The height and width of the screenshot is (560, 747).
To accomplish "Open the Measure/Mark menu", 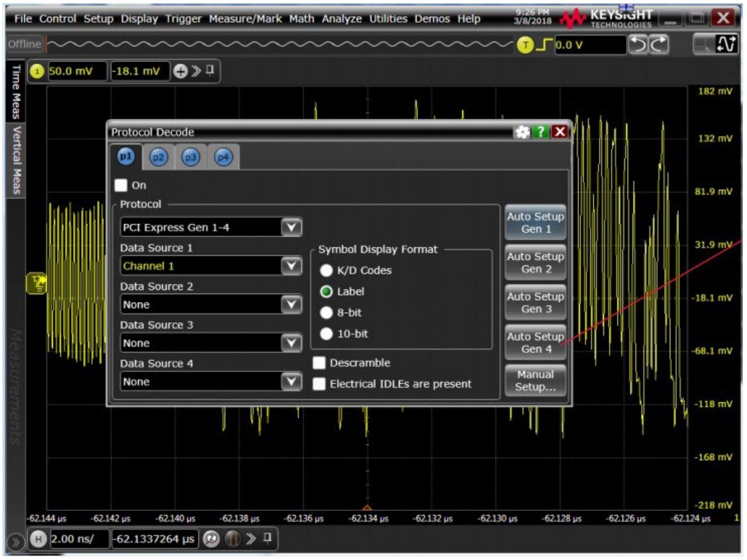I will 245,18.
